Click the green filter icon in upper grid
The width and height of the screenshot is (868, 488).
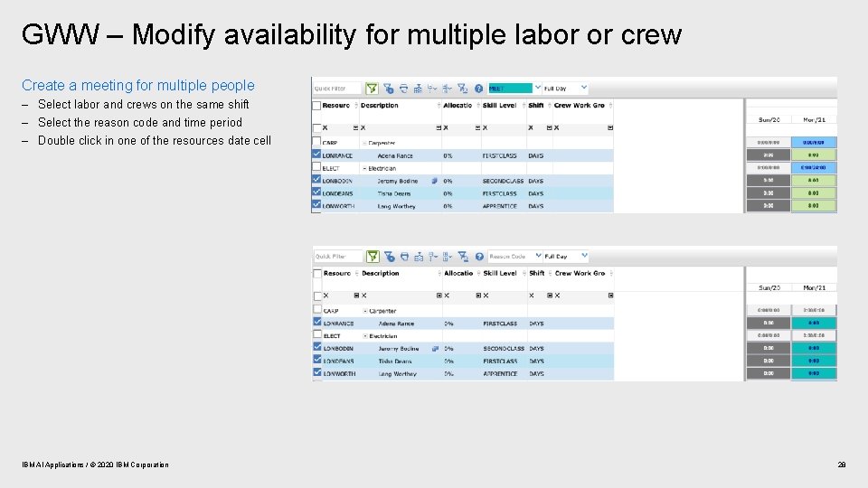pyautogui.click(x=372, y=89)
